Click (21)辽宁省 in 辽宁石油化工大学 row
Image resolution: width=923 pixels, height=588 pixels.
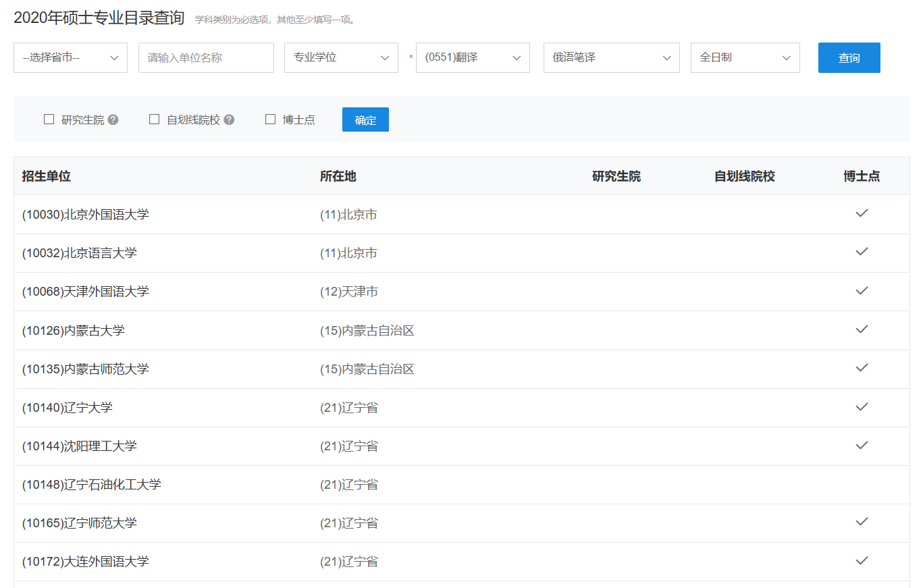[x=348, y=485]
